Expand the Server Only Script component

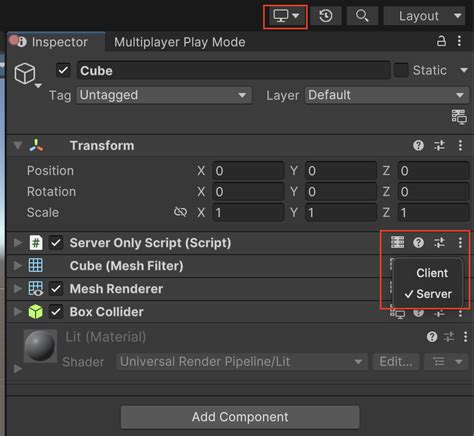coord(18,243)
